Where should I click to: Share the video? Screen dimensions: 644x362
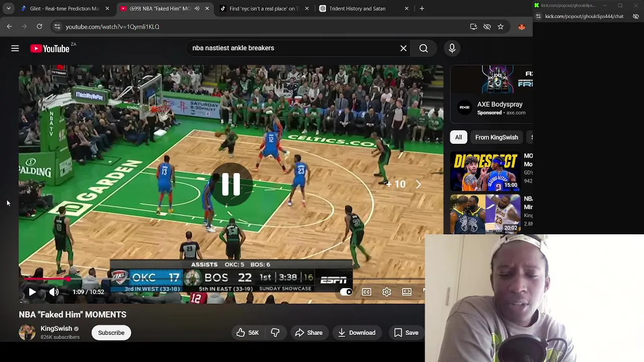[x=309, y=333]
